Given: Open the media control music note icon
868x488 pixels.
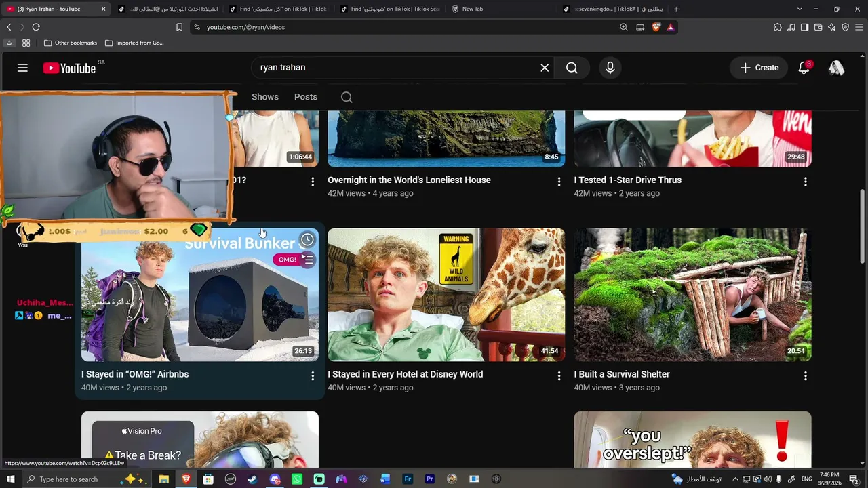Looking at the screenshot, I should pyautogui.click(x=791, y=27).
